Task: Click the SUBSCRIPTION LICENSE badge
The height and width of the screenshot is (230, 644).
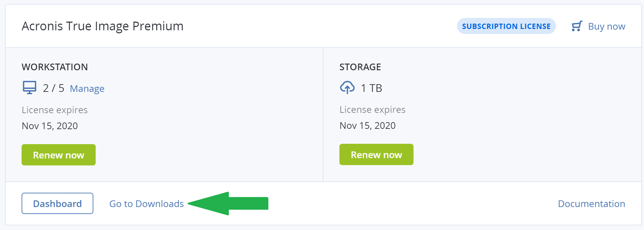Action: [506, 26]
